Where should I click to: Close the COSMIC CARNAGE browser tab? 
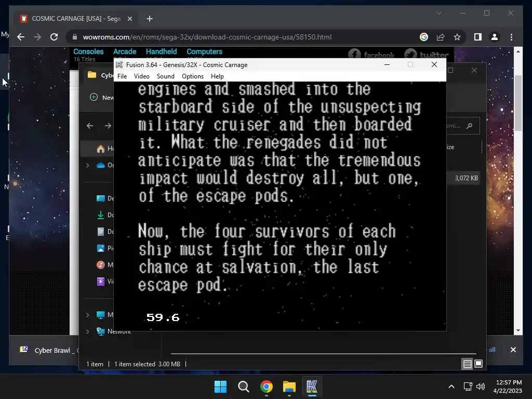pos(129,19)
